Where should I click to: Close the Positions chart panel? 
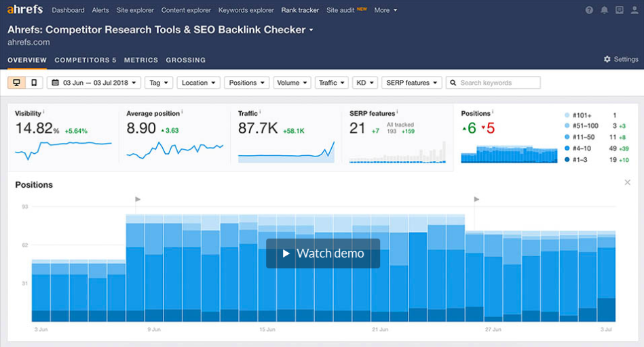point(628,182)
